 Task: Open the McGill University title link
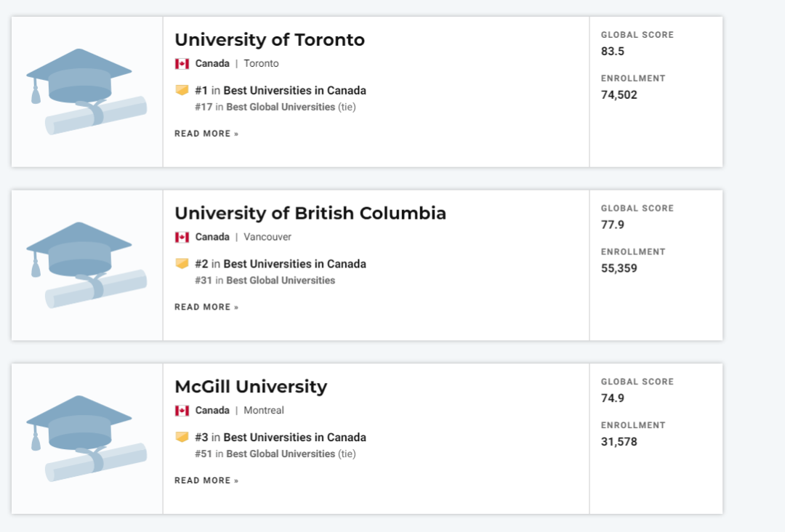pyautogui.click(x=251, y=386)
